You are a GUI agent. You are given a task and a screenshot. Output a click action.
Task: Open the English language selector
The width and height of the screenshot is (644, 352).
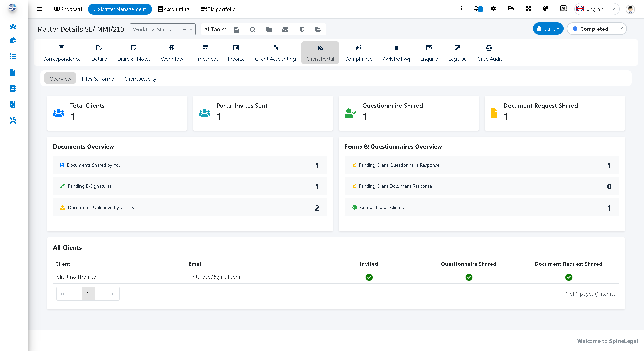click(x=597, y=9)
